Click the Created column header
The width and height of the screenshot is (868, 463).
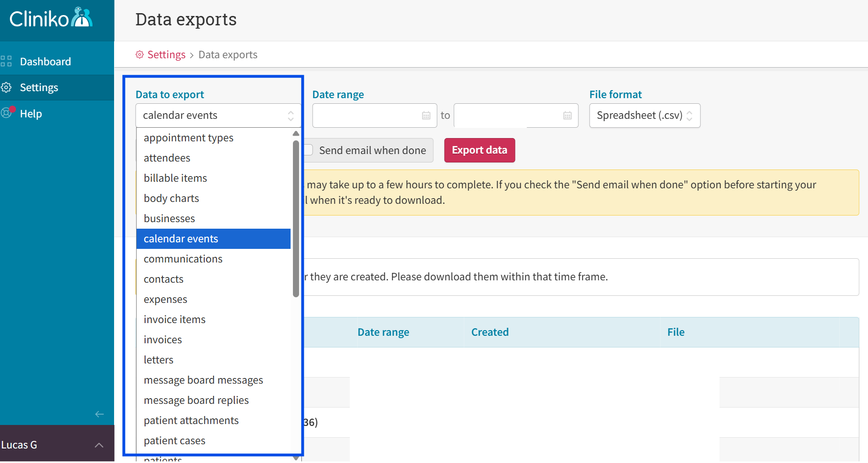[490, 332]
